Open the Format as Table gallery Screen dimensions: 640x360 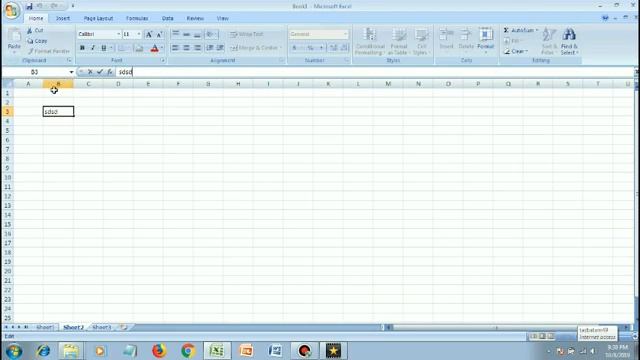pyautogui.click(x=398, y=41)
